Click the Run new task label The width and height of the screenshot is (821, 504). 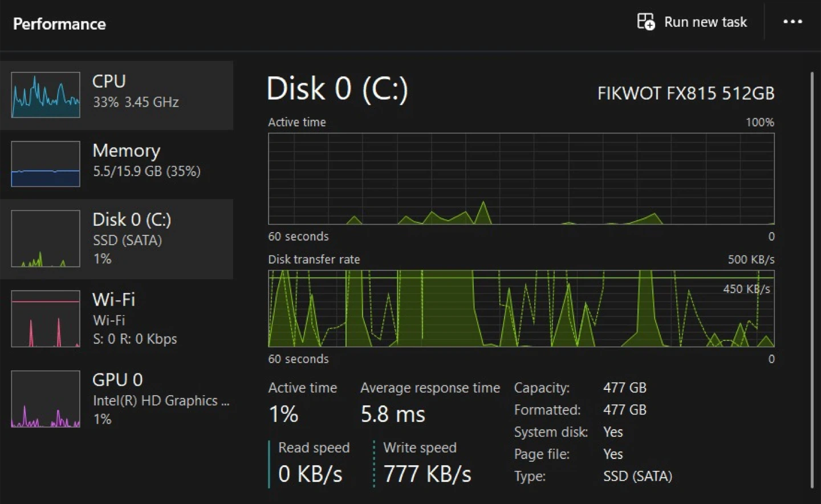click(705, 22)
